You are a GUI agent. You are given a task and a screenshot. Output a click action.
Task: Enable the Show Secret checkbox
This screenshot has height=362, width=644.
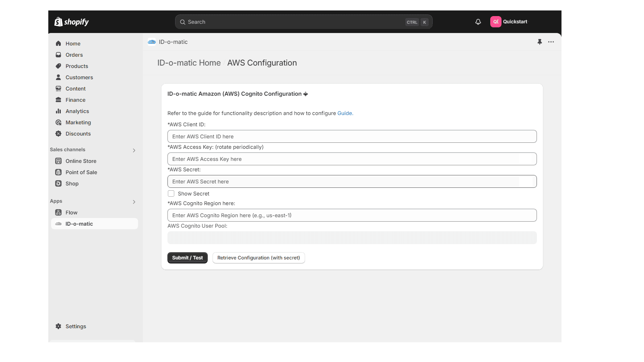click(171, 193)
